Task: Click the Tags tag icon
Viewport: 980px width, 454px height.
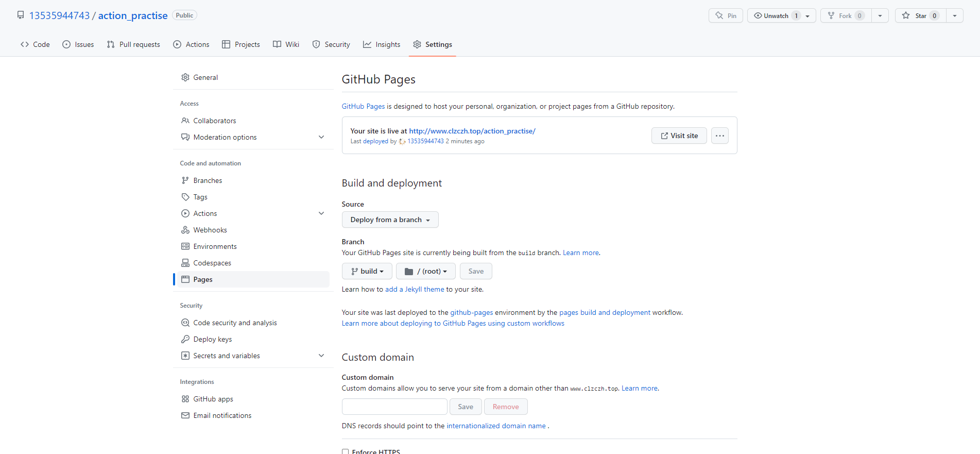Action: click(185, 197)
